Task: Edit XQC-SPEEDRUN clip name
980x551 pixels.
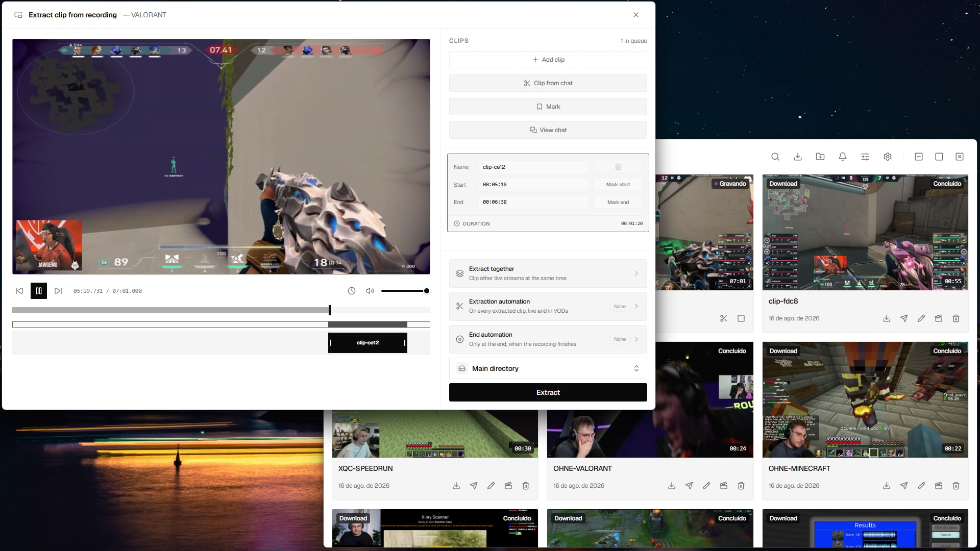Action: 491,486
